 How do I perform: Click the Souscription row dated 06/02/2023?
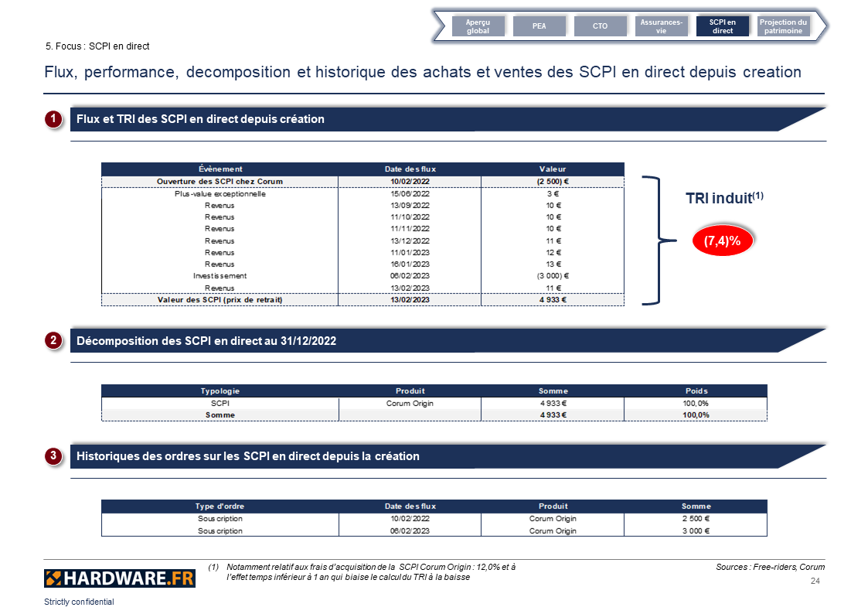click(434, 531)
